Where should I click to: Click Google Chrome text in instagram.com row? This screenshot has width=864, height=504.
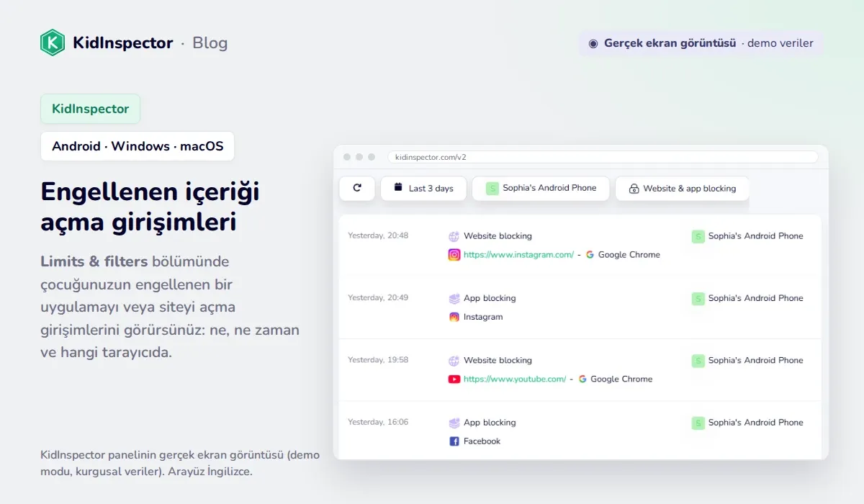(x=629, y=254)
